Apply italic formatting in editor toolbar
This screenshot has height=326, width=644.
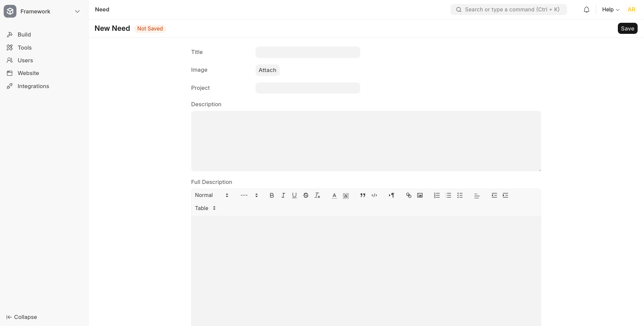point(283,195)
